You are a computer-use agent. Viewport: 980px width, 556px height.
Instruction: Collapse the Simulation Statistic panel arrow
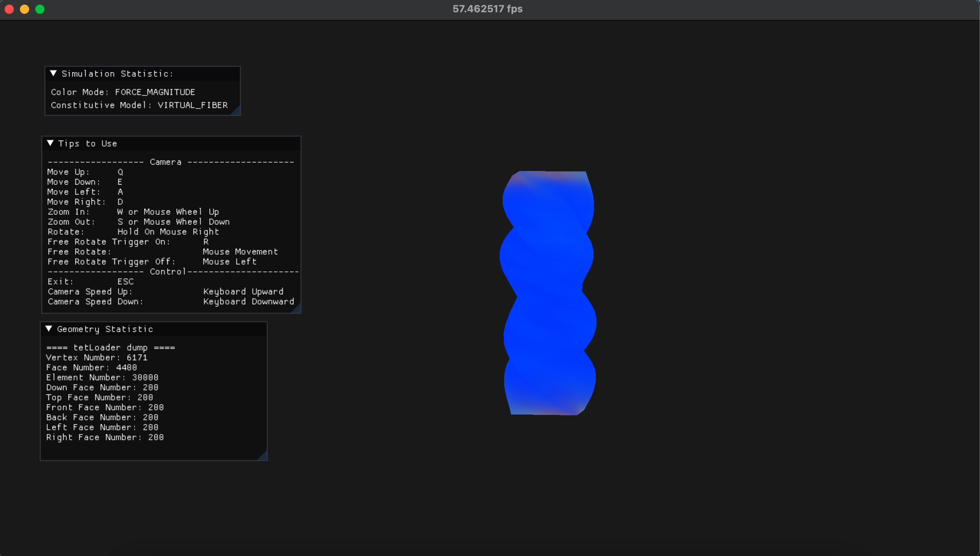pyautogui.click(x=53, y=73)
